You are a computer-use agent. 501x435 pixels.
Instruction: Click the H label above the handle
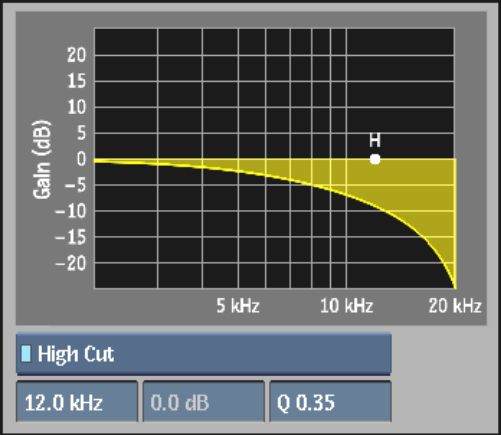[375, 140]
